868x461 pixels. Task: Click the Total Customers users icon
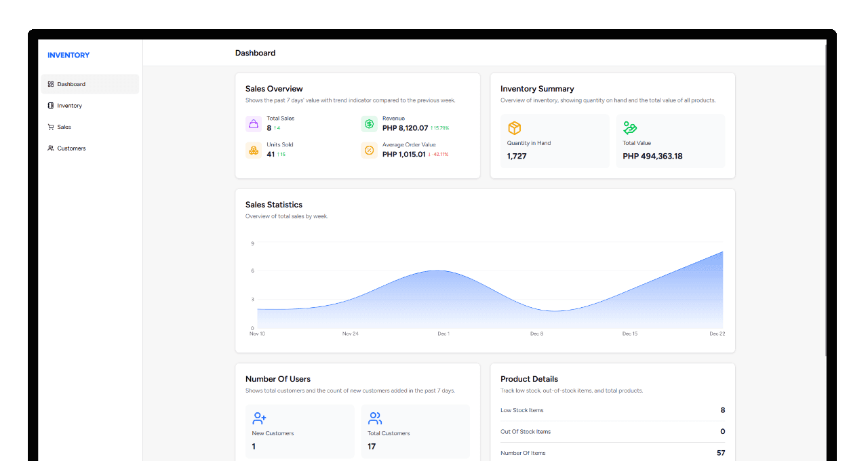pyautogui.click(x=375, y=418)
